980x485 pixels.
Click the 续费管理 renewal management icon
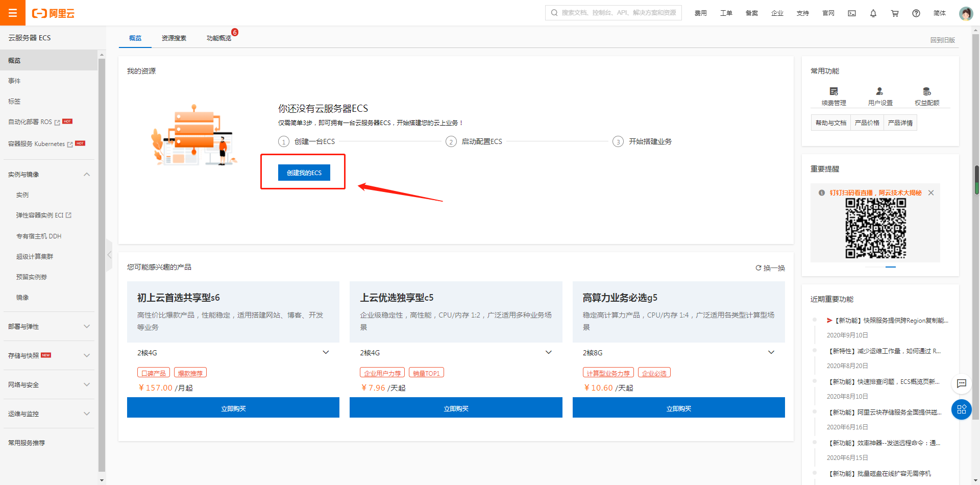click(834, 91)
